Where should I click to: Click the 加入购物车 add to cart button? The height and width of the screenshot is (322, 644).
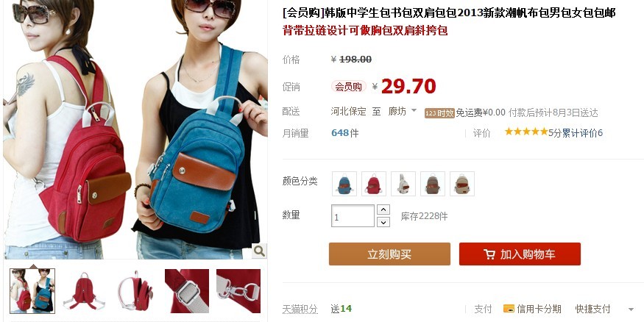pyautogui.click(x=520, y=254)
